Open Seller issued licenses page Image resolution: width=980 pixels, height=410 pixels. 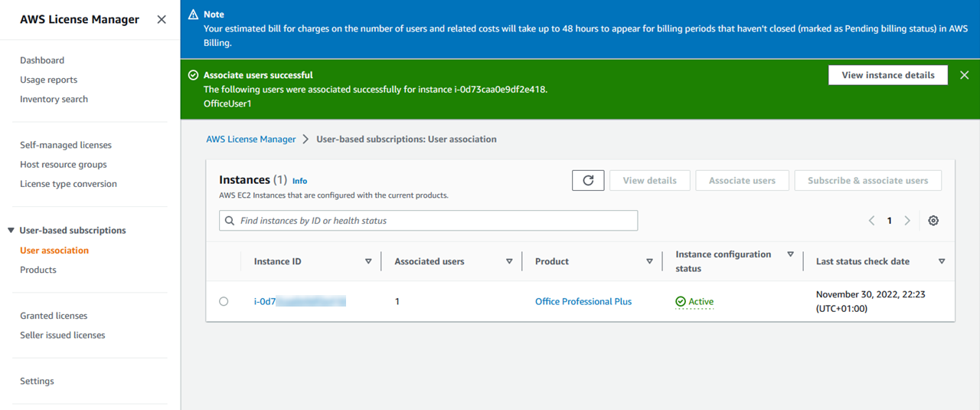point(63,335)
